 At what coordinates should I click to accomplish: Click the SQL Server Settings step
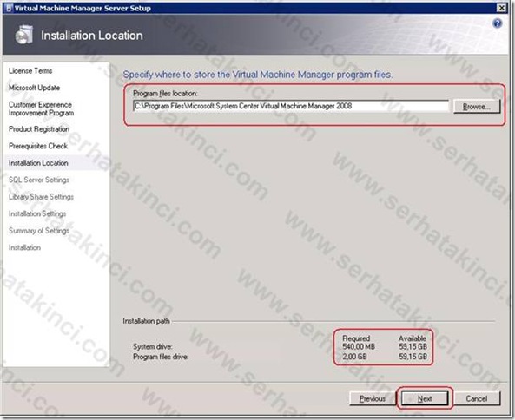39,180
